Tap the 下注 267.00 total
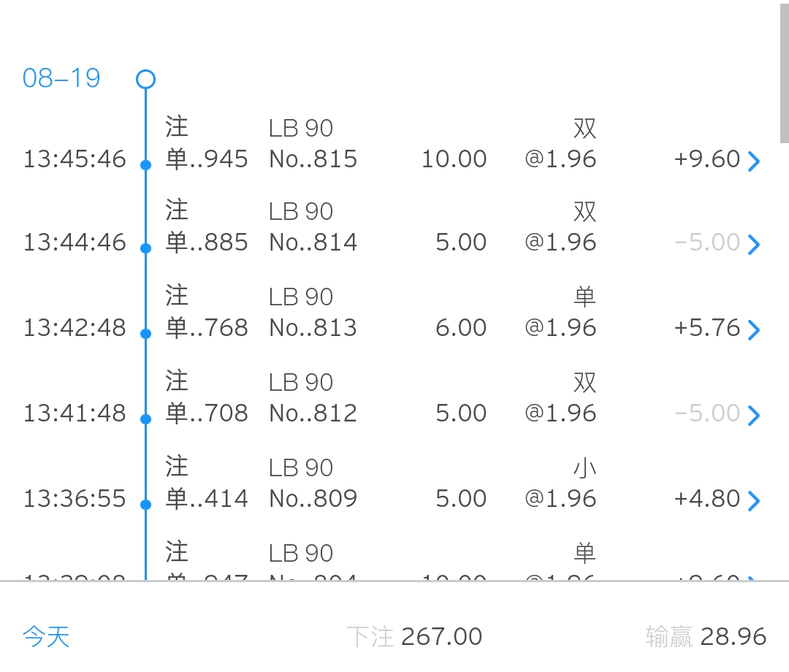The height and width of the screenshot is (672, 789). pyautogui.click(x=414, y=636)
